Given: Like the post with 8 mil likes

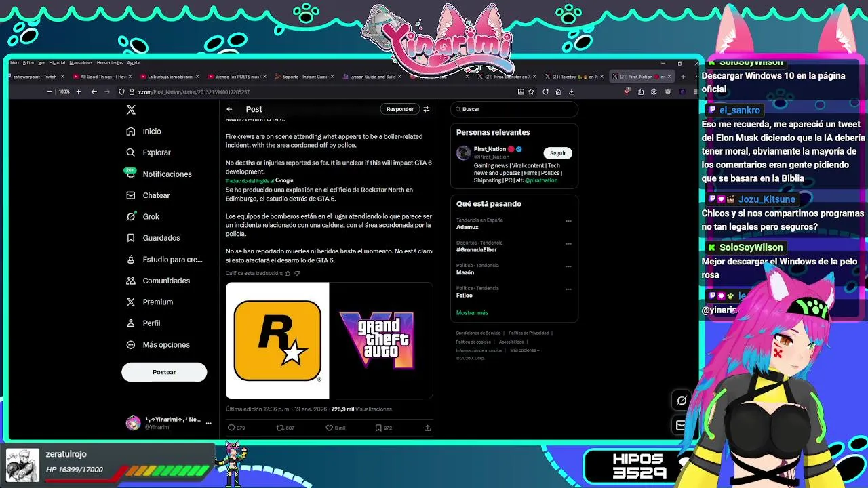Looking at the screenshot, I should coord(335,428).
